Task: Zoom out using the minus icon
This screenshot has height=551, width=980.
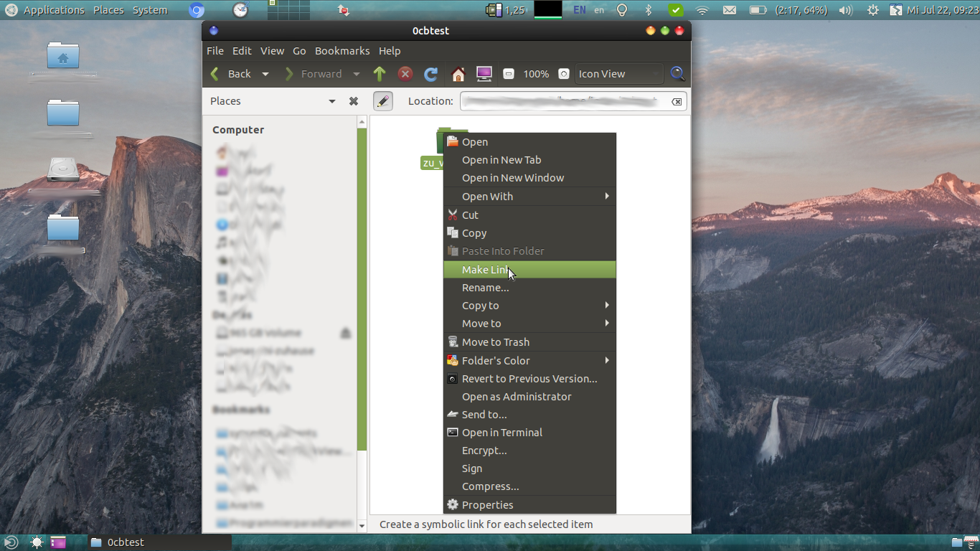Action: click(x=509, y=73)
